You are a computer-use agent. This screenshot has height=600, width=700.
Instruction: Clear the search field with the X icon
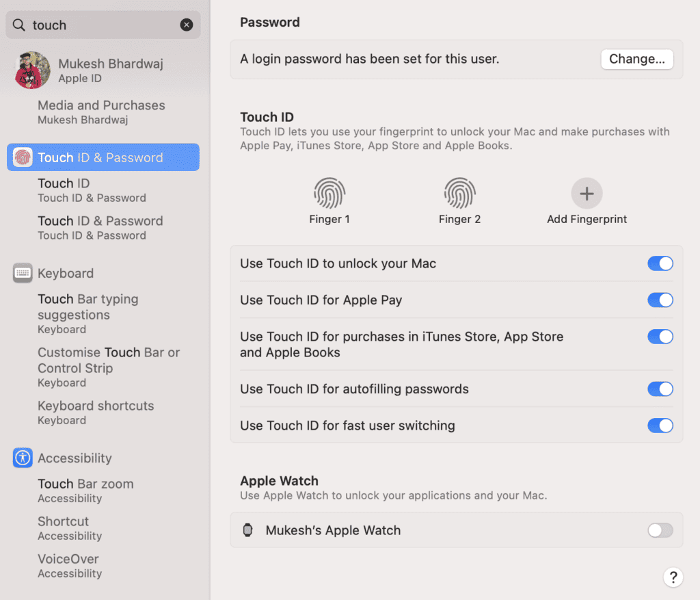187,25
